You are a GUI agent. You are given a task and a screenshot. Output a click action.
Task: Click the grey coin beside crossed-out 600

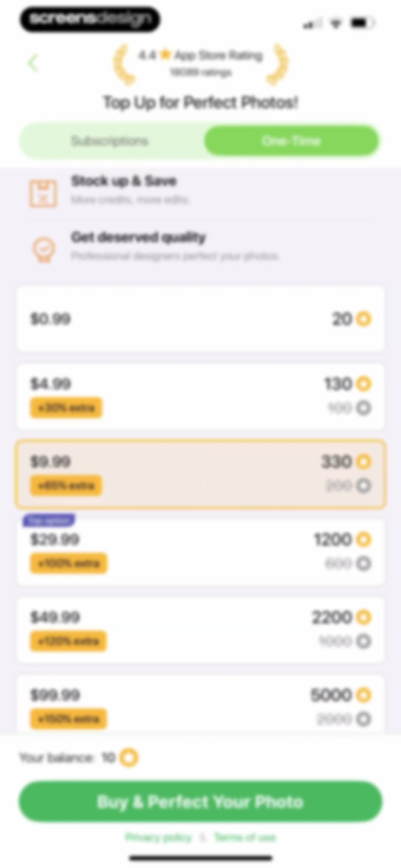364,563
